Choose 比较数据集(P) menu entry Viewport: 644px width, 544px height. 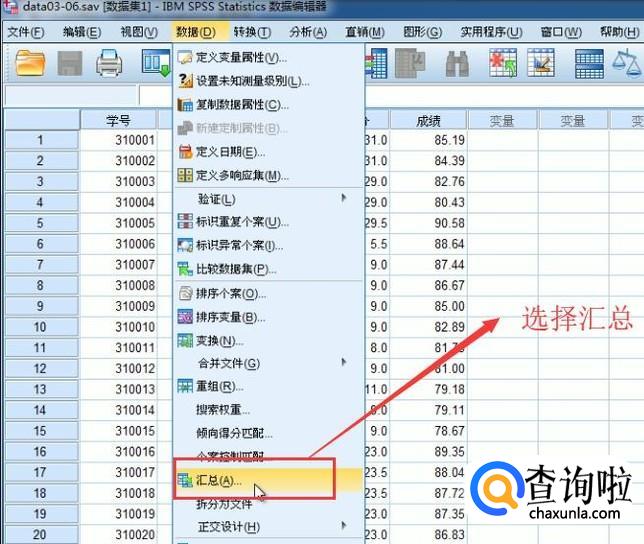(269, 269)
